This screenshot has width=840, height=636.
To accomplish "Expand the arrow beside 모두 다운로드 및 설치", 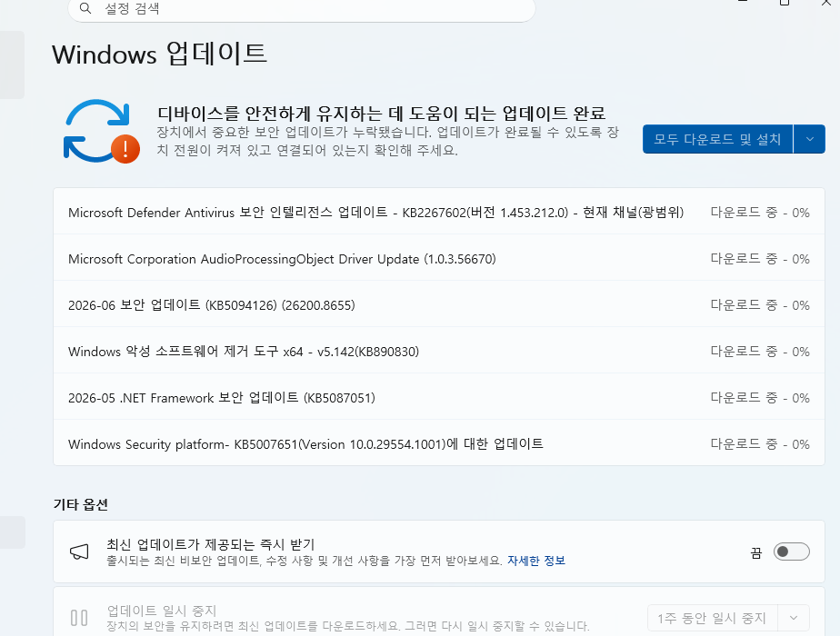I will [809, 139].
